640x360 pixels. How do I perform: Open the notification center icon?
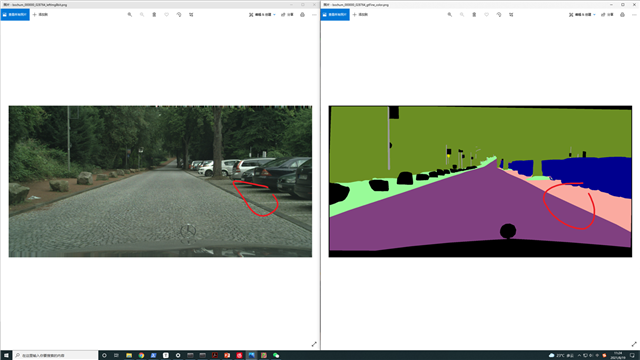(632, 356)
